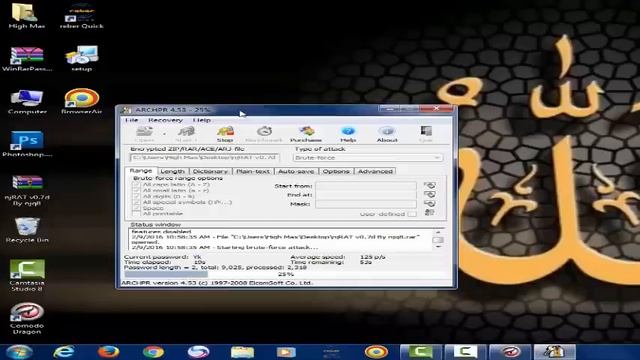Click the End at input field
This screenshot has width=640, height=360.
pyautogui.click(x=366, y=195)
